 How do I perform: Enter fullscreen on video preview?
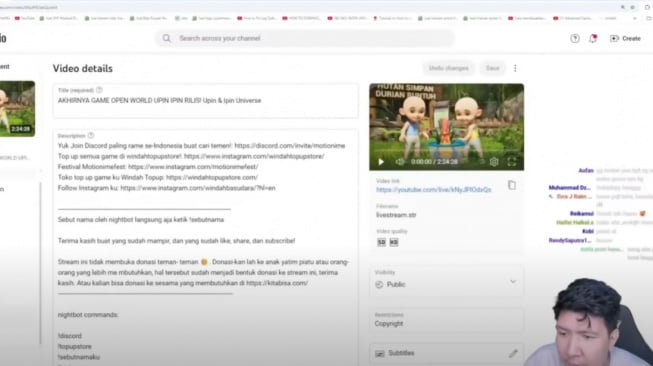512,162
